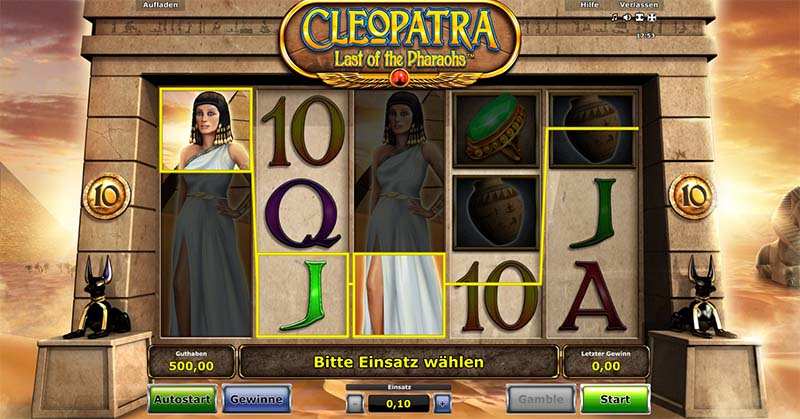Click the Aufladen link
The image size is (800, 419).
(x=161, y=5)
